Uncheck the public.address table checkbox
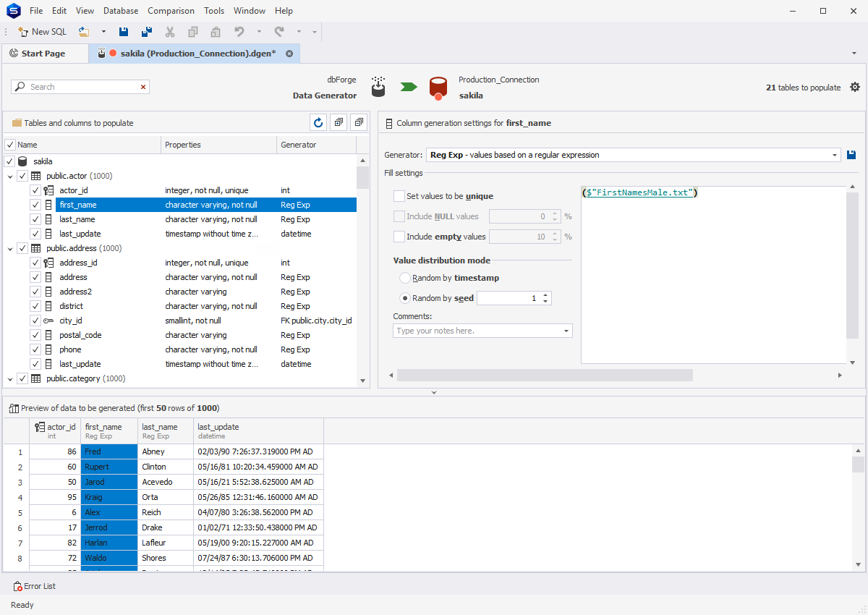Image resolution: width=868 pixels, height=615 pixels. point(22,248)
